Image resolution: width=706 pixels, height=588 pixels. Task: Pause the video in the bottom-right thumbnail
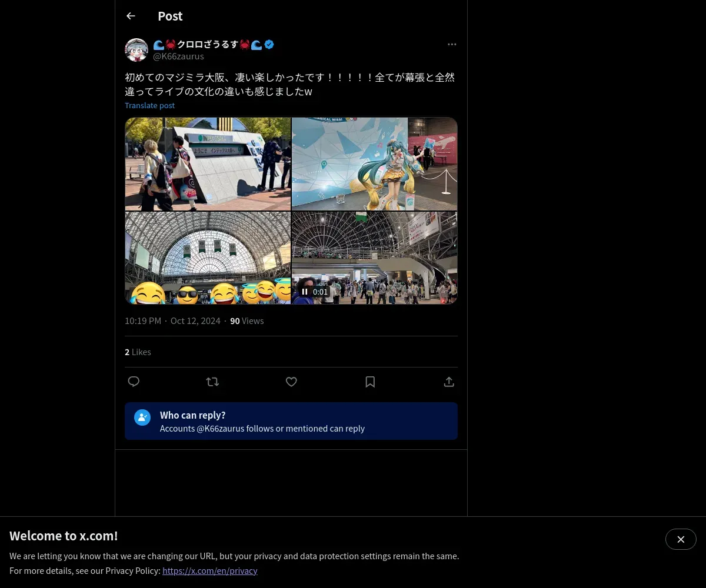[305, 292]
